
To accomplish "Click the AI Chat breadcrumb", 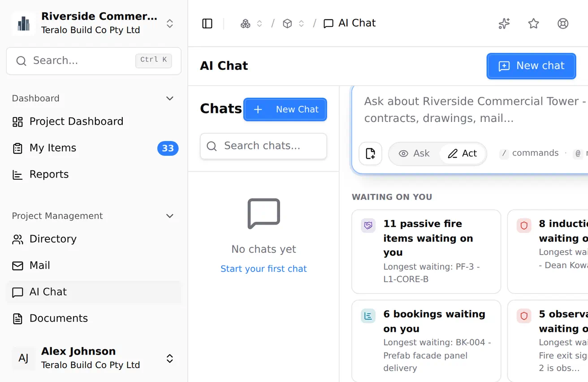I will (350, 23).
